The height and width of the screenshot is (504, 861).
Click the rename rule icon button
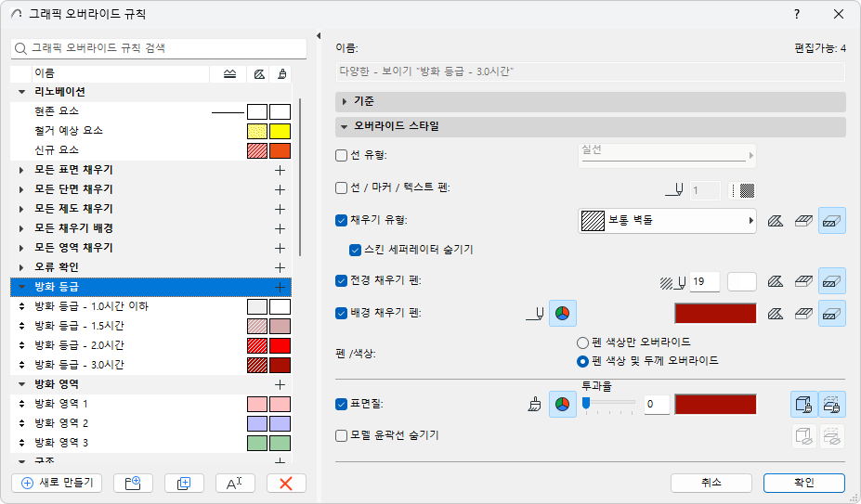coord(235,484)
